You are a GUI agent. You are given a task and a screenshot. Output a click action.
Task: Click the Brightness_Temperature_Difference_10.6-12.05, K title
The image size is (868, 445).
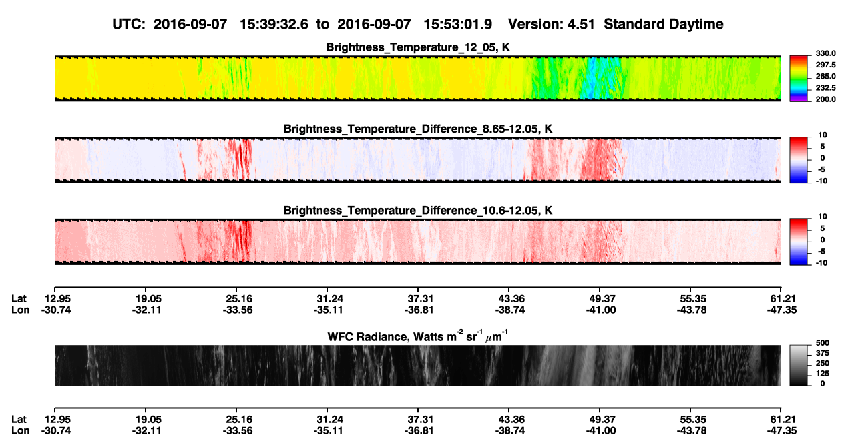(x=418, y=211)
